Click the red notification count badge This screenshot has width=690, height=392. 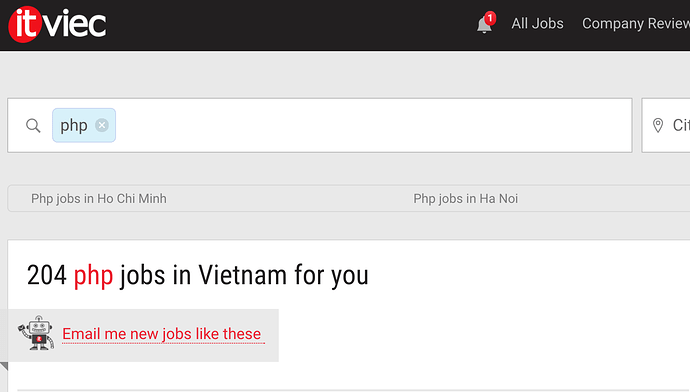[x=490, y=18]
